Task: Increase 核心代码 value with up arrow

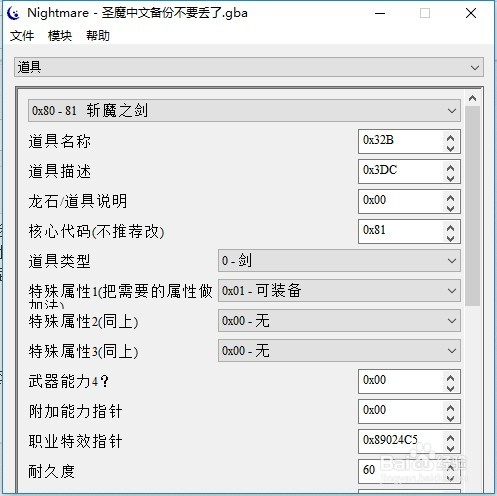Action: coord(450,227)
